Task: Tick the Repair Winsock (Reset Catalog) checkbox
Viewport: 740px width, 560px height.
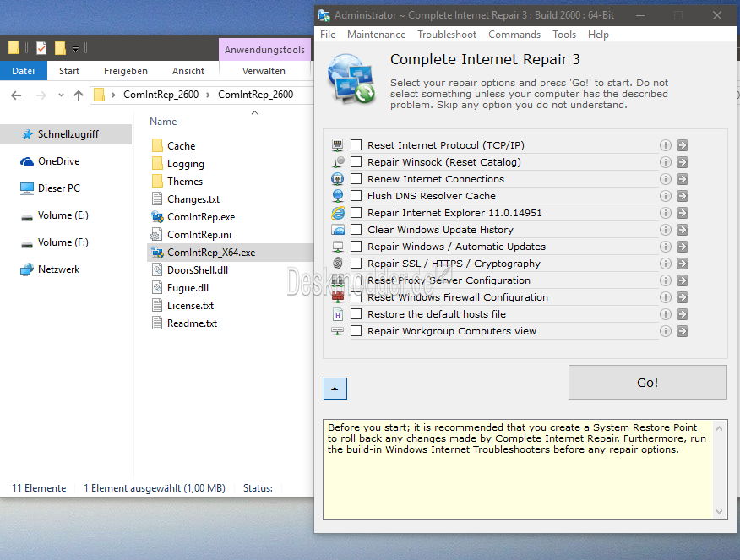Action: pos(356,162)
